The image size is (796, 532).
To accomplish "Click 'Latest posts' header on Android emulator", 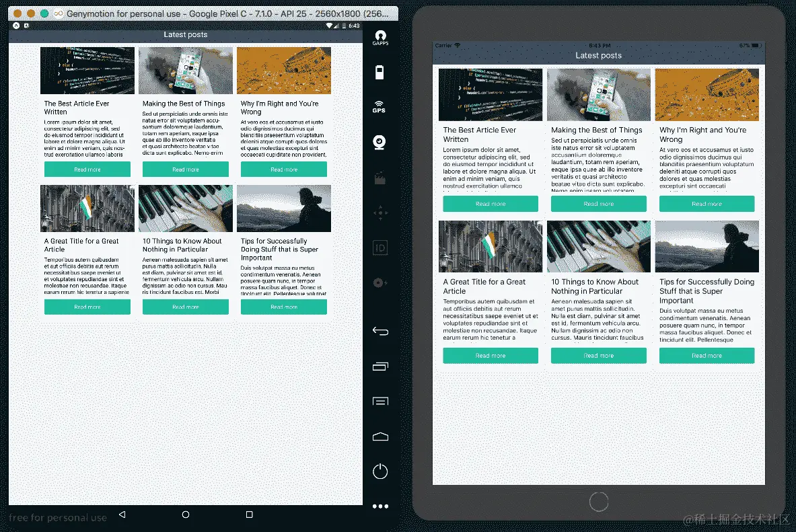I will tap(185, 34).
